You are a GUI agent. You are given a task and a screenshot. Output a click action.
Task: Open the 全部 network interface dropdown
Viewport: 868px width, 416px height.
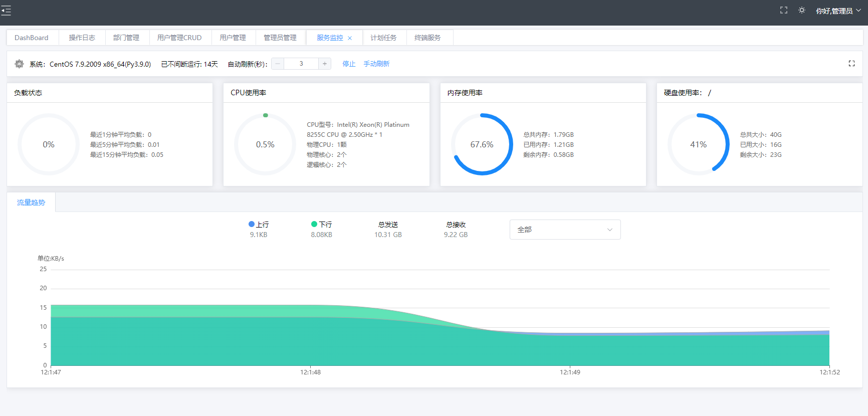pyautogui.click(x=565, y=230)
